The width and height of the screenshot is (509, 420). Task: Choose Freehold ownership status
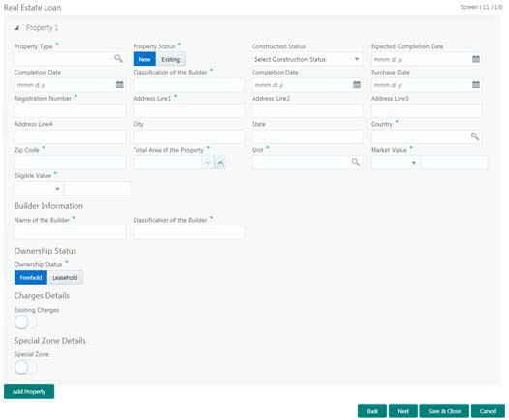(x=31, y=277)
